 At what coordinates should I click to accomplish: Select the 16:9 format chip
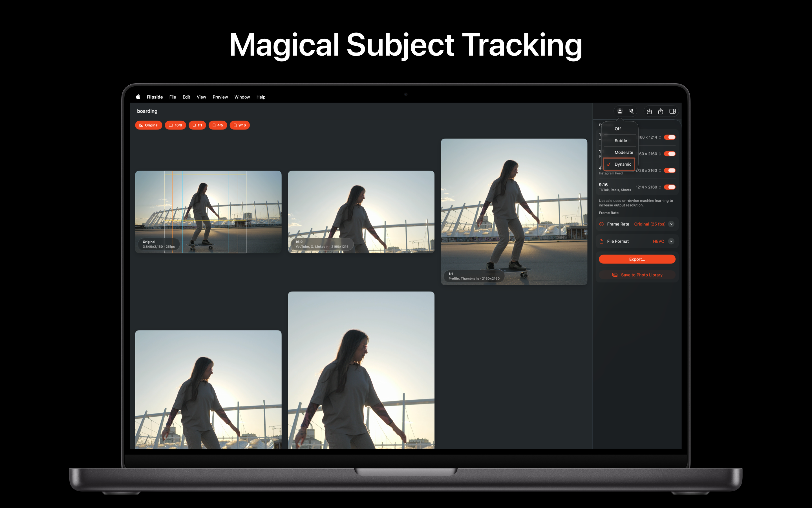pyautogui.click(x=175, y=125)
